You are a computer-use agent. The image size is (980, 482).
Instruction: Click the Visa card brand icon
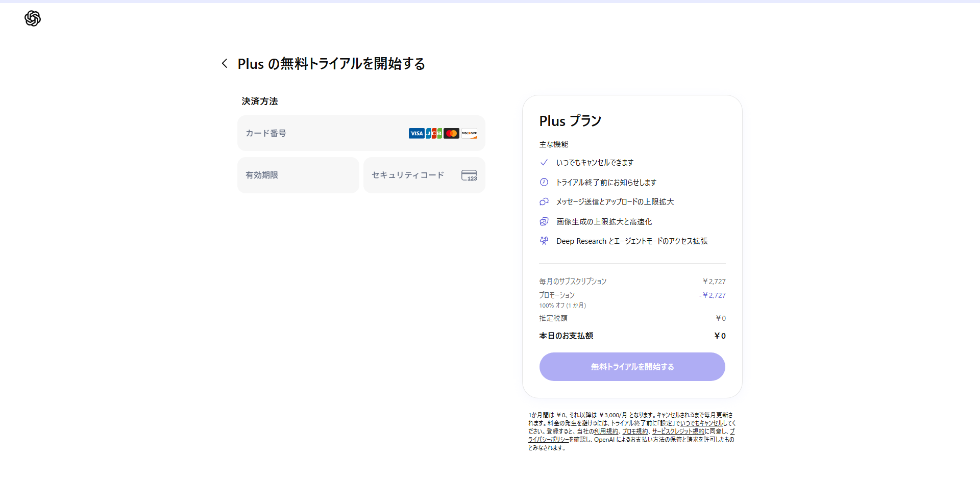click(416, 133)
